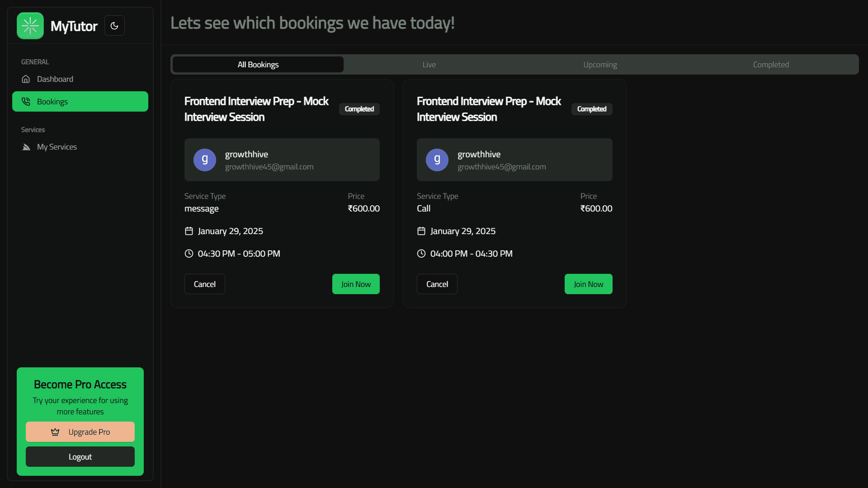Click growthhive45@gmail.com in the Call booking
The width and height of the screenshot is (868, 488).
pos(502,167)
